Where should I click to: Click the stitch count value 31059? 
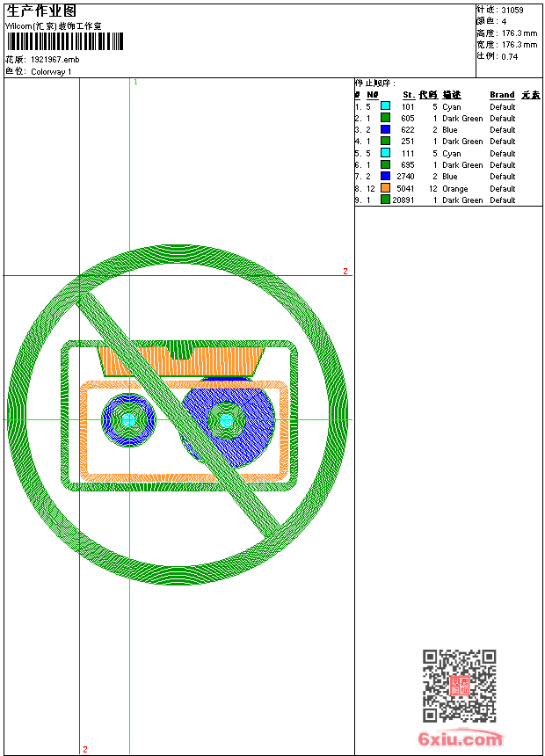(x=512, y=11)
